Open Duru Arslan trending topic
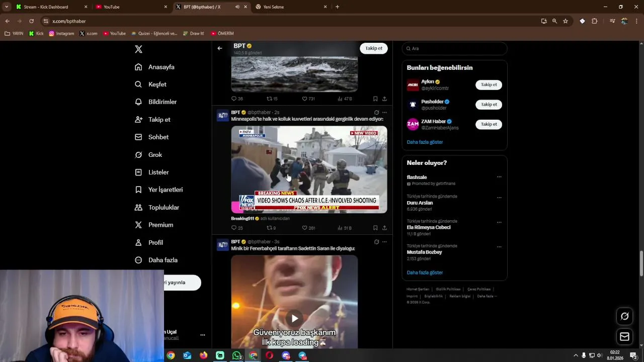644x362 pixels. click(420, 203)
